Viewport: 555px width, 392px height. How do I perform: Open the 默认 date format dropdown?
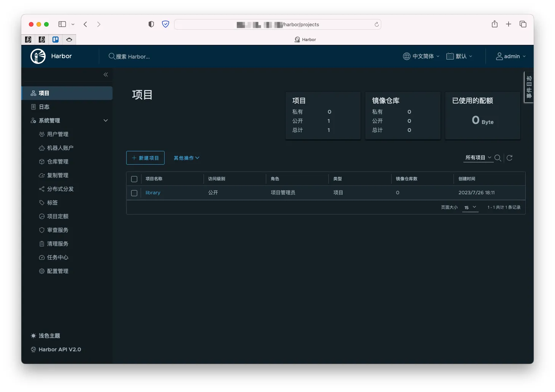coord(459,56)
